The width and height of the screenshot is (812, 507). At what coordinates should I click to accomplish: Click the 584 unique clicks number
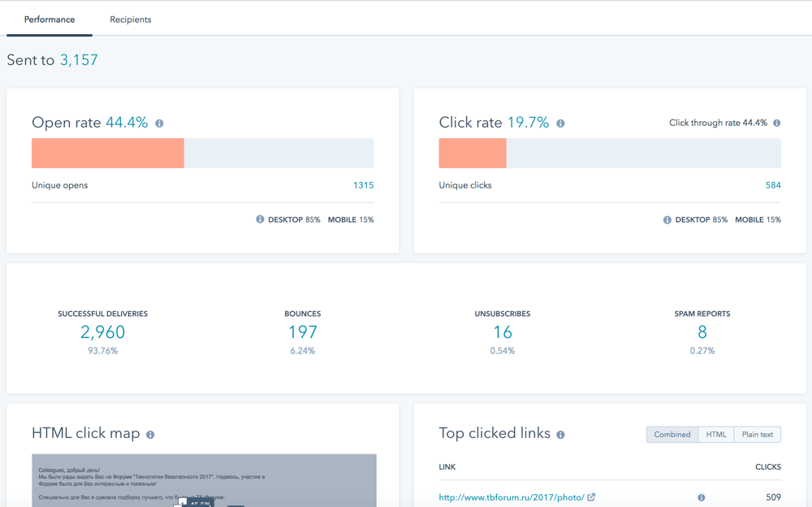(x=773, y=185)
